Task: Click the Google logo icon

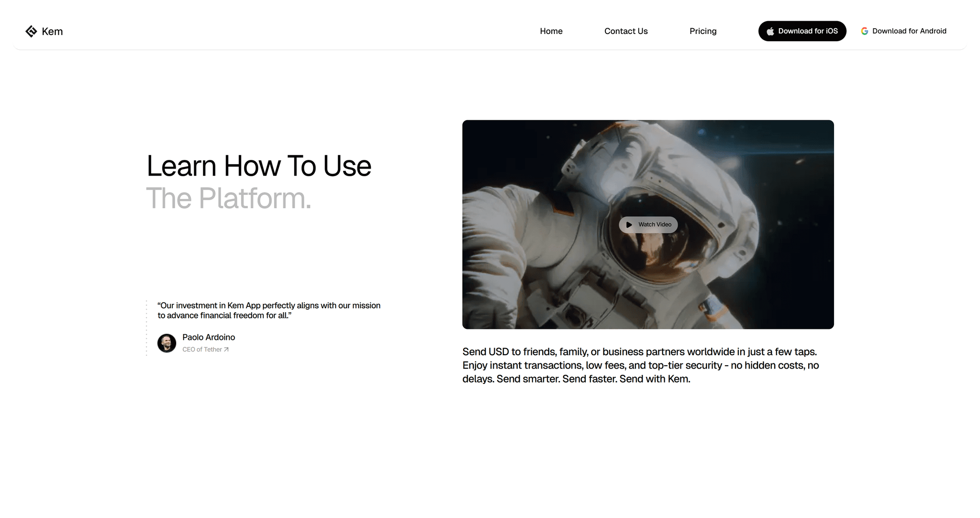Action: pos(864,31)
